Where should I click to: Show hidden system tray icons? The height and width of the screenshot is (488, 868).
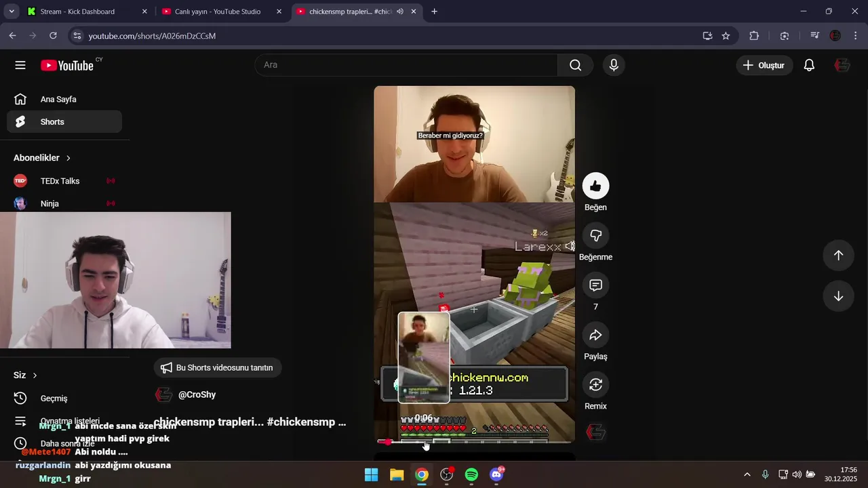pyautogui.click(x=747, y=474)
